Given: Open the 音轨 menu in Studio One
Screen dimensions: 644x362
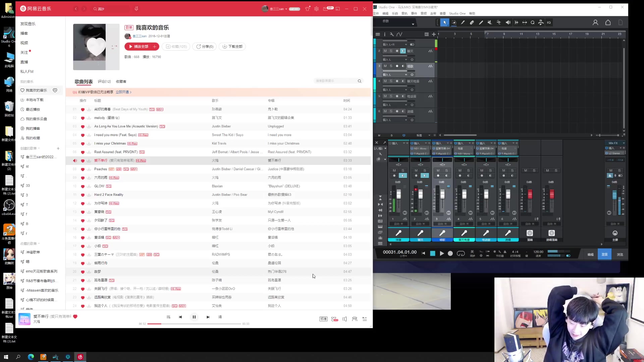Looking at the screenshot, I should [405, 14].
